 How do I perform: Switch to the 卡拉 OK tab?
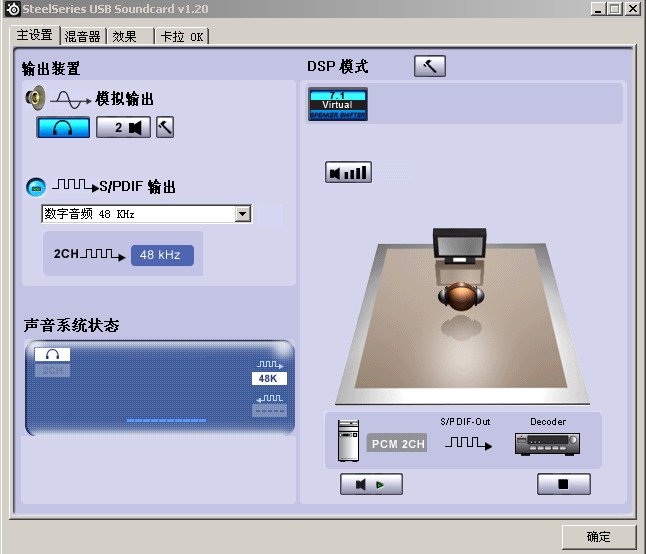(181, 36)
